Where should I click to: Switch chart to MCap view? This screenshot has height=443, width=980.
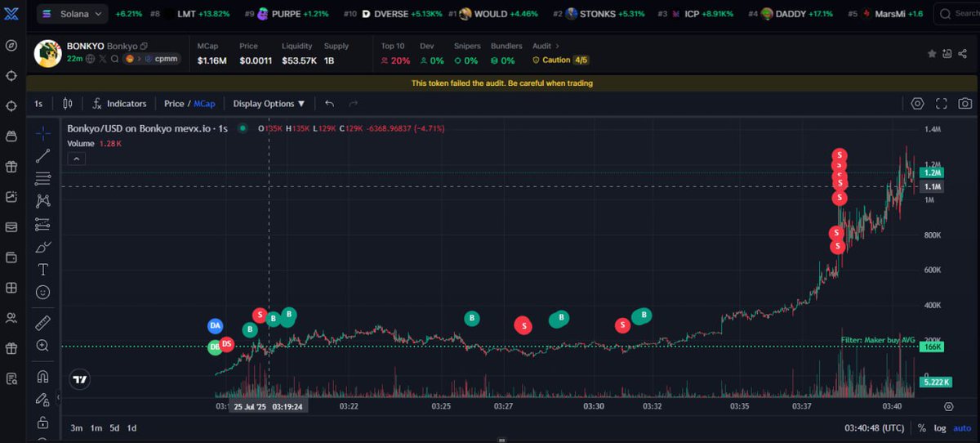point(204,104)
